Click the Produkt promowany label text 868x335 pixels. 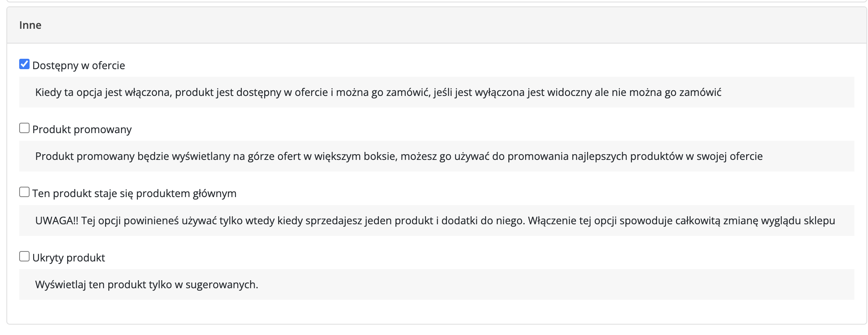pyautogui.click(x=82, y=130)
